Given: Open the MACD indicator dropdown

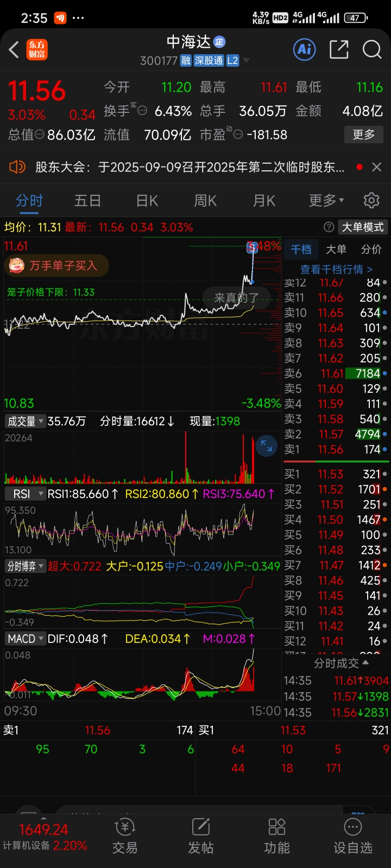Looking at the screenshot, I should click(26, 639).
